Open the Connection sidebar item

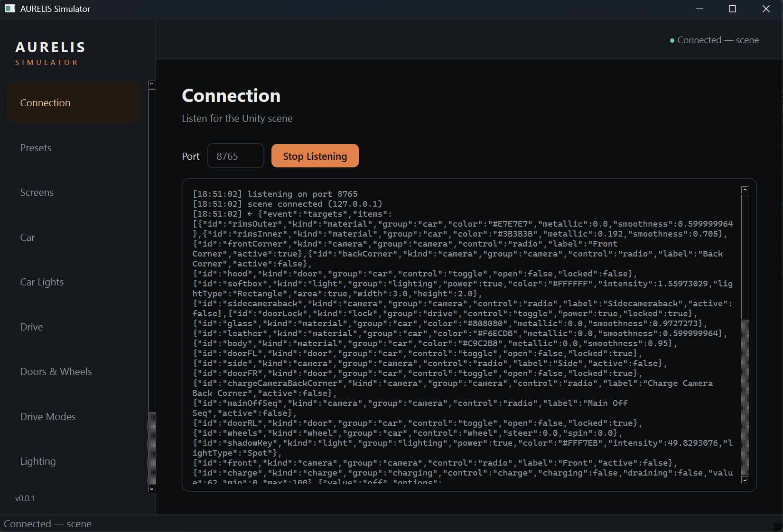(x=74, y=102)
